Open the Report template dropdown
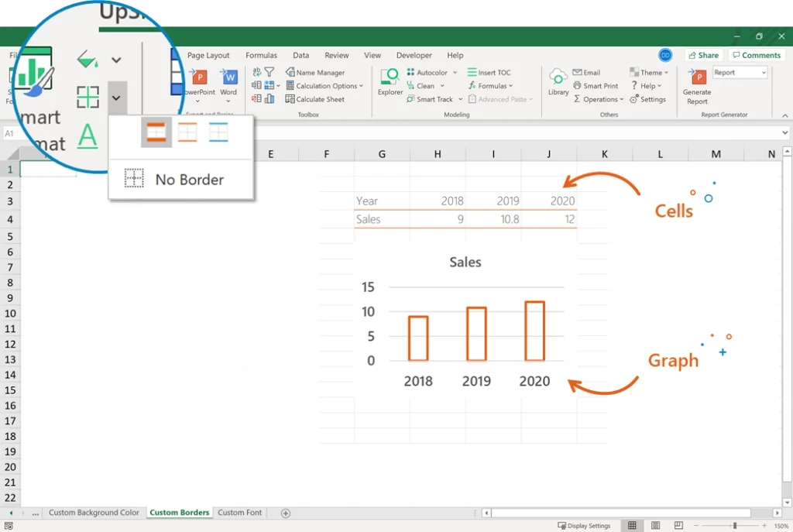Screen dimensions: 793x532 pos(738,70)
